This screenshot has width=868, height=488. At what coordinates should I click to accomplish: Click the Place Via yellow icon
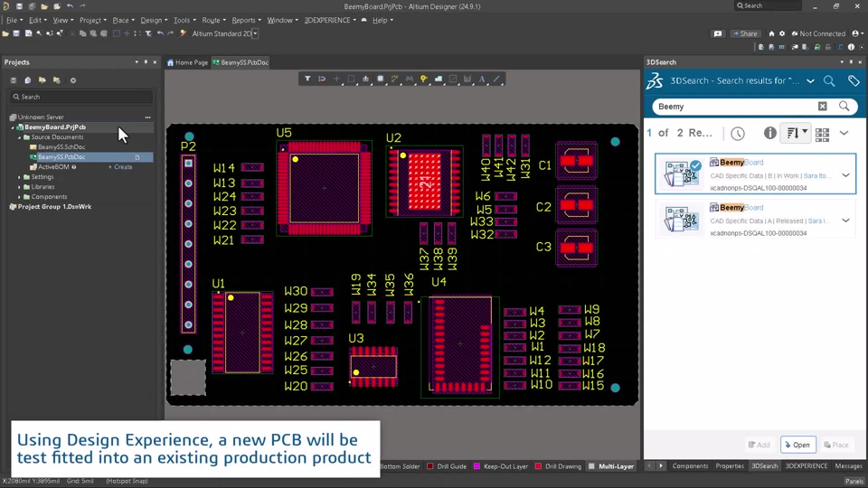pyautogui.click(x=423, y=80)
